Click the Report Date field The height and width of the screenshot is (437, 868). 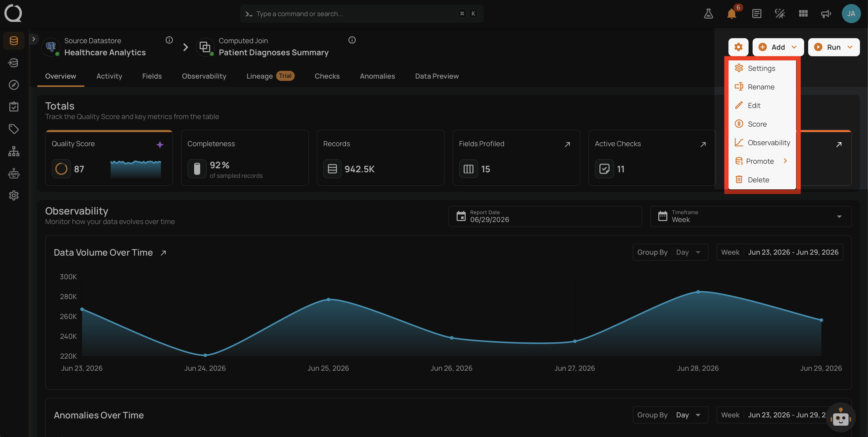(545, 216)
